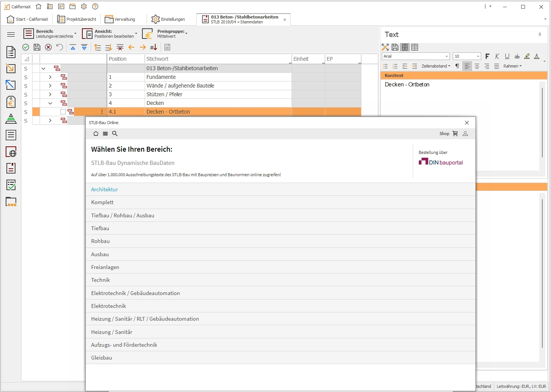This screenshot has height=392, width=551.
Task: Toggle centered text alignment
Action: click(477, 66)
